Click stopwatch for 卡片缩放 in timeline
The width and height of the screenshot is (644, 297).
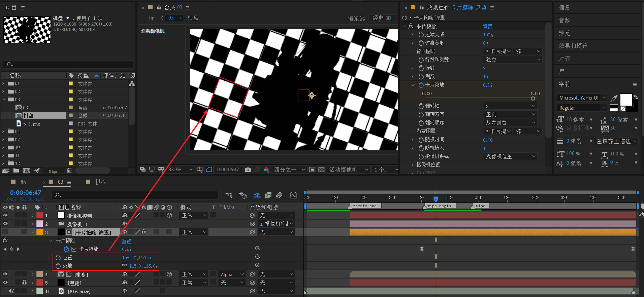pos(67,249)
